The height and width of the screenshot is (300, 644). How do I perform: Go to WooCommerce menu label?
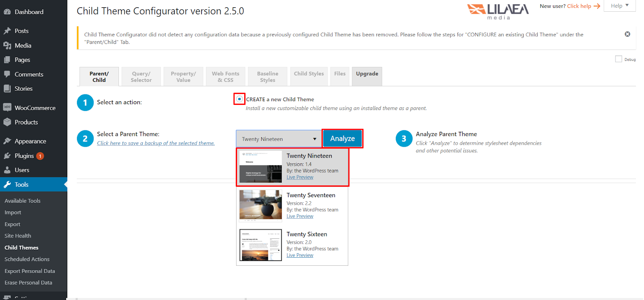click(x=35, y=108)
